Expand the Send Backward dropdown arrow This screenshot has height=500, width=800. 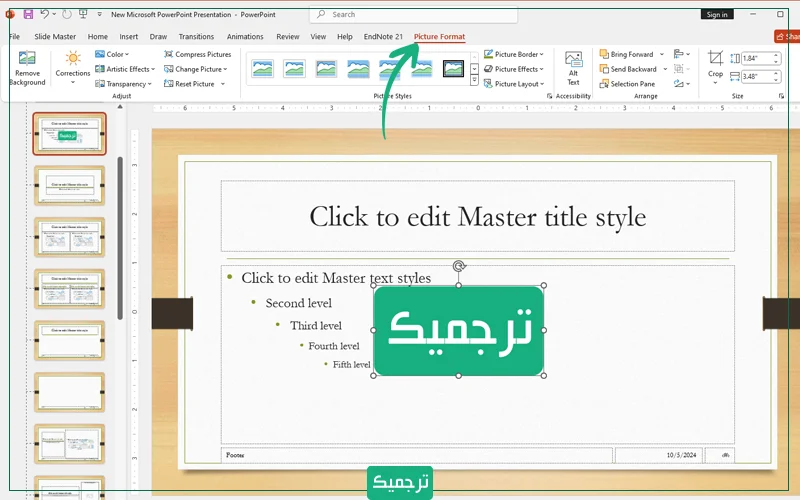click(x=665, y=69)
